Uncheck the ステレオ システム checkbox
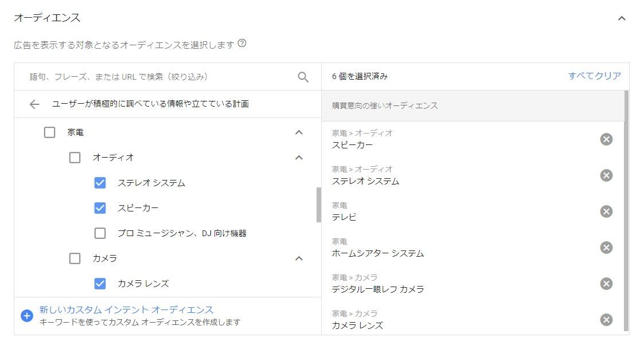Screen dimensions: 644x349 [100, 183]
